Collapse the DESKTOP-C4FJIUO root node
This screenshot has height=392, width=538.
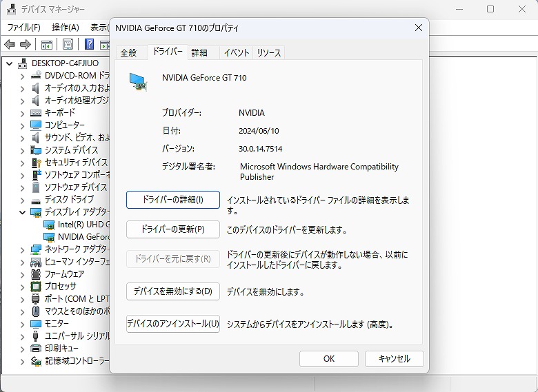point(10,63)
